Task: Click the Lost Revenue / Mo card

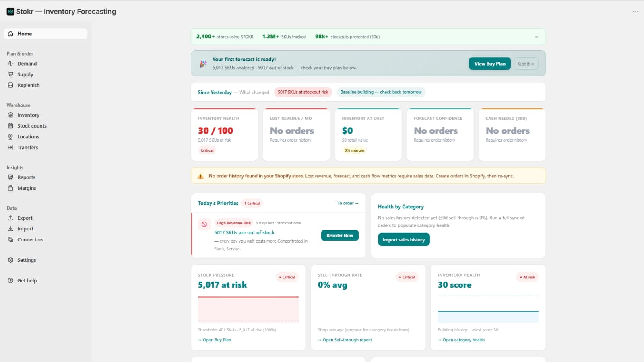Action: tap(297, 135)
